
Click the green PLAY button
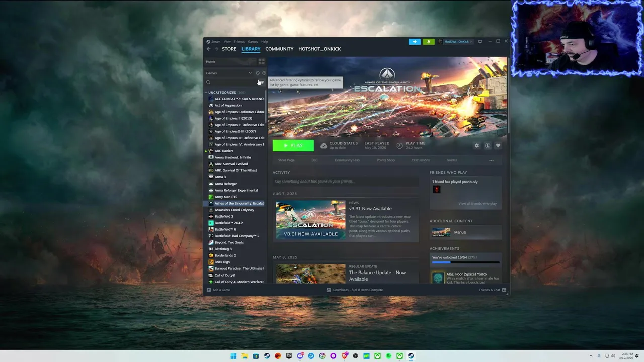pos(293,145)
